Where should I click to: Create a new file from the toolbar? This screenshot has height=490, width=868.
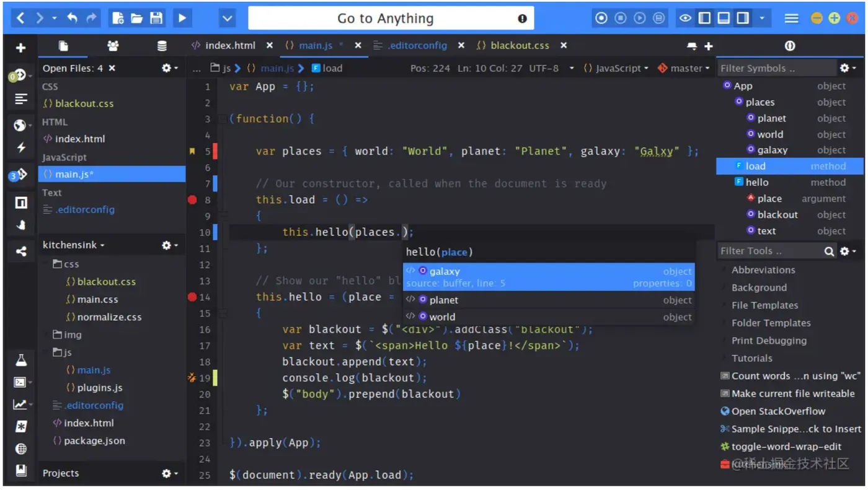pyautogui.click(x=117, y=18)
